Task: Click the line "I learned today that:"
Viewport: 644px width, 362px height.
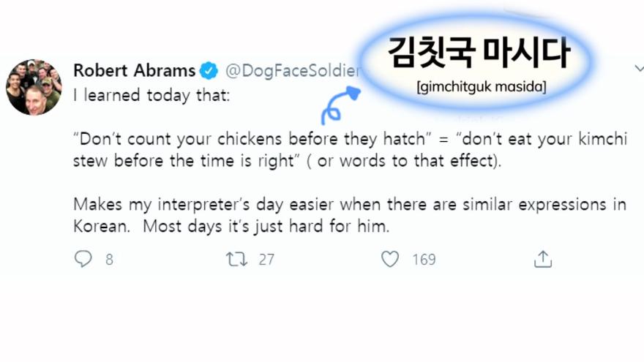Action: (151, 96)
